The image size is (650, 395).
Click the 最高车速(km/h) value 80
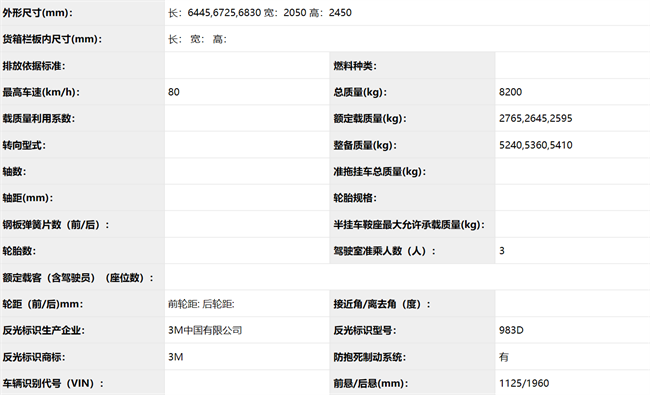click(174, 92)
